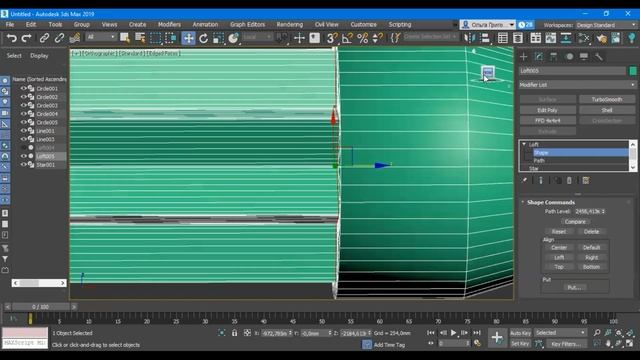640x360 pixels.
Task: Open the Render Setup teapot icon
Action: (x=601, y=38)
